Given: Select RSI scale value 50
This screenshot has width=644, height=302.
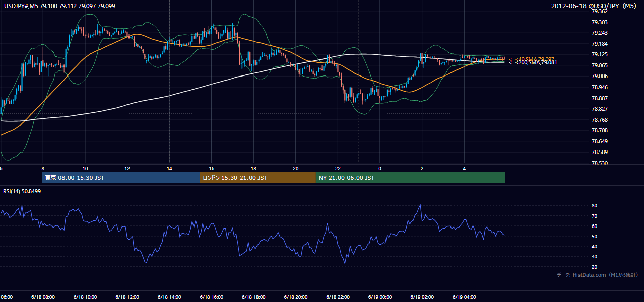Looking at the screenshot, I should [x=595, y=236].
